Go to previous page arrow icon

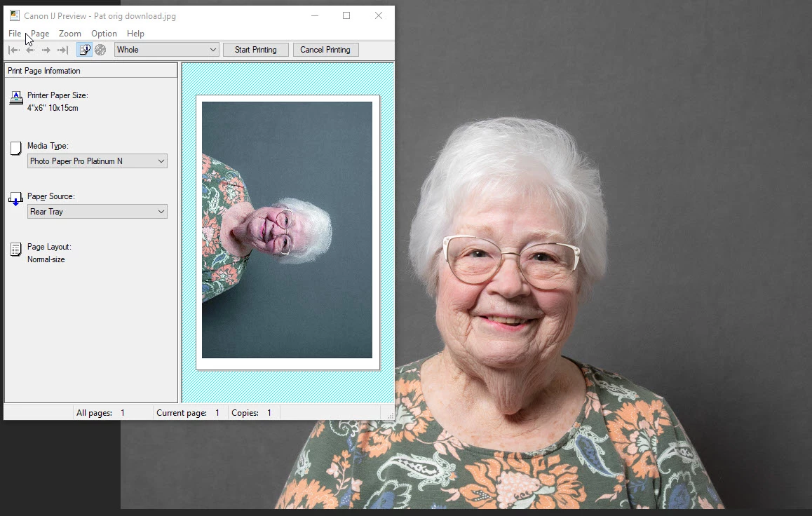click(x=31, y=50)
